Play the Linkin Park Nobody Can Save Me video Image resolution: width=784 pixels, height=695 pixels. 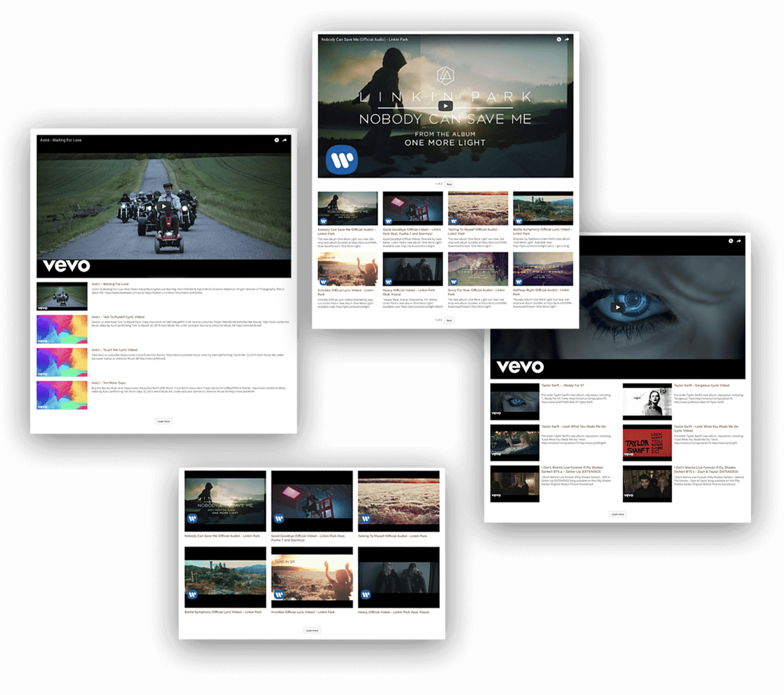[x=446, y=106]
